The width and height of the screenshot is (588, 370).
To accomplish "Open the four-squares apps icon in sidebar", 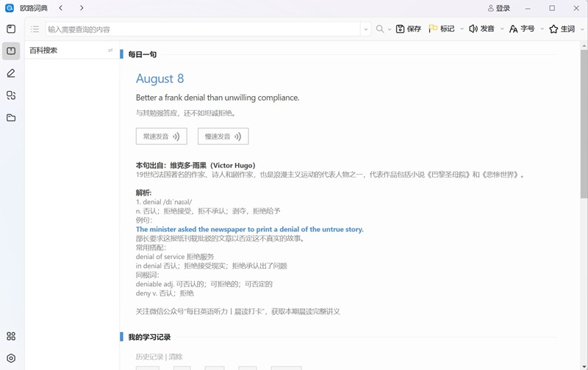I will 11,336.
